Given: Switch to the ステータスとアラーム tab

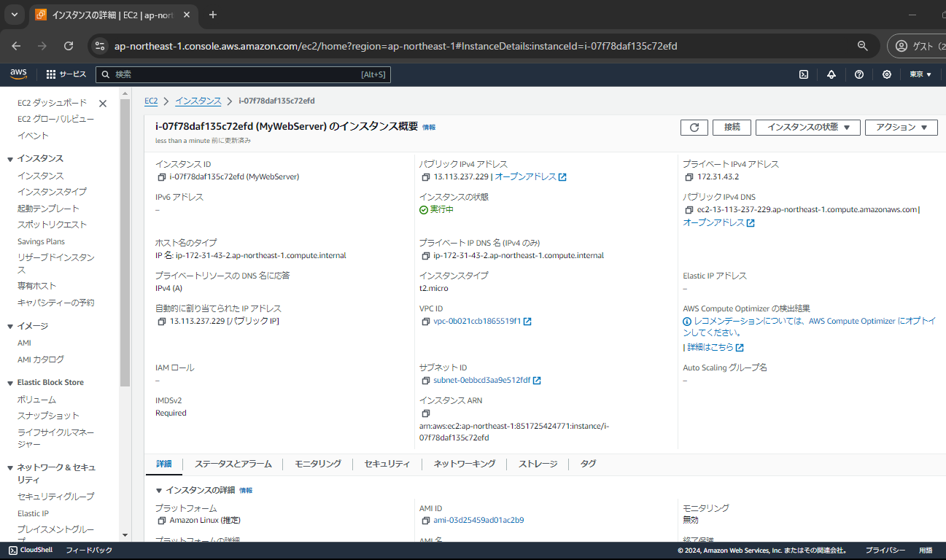Looking at the screenshot, I should (x=233, y=464).
